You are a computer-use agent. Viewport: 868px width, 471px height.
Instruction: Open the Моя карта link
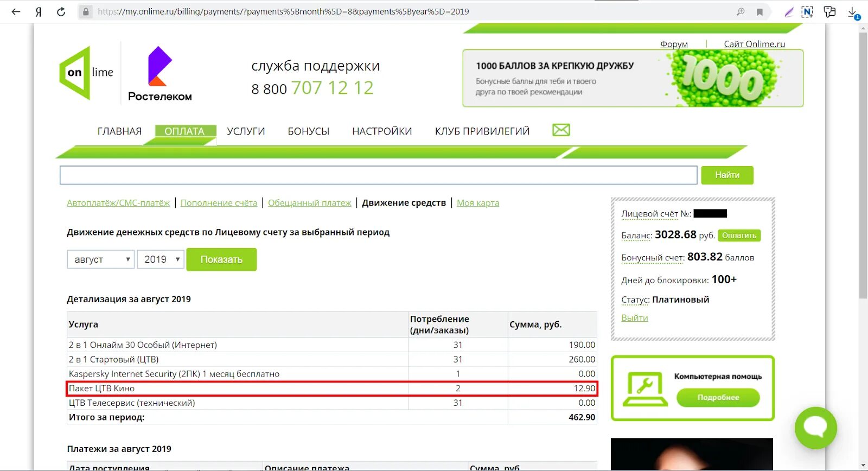[x=478, y=203]
